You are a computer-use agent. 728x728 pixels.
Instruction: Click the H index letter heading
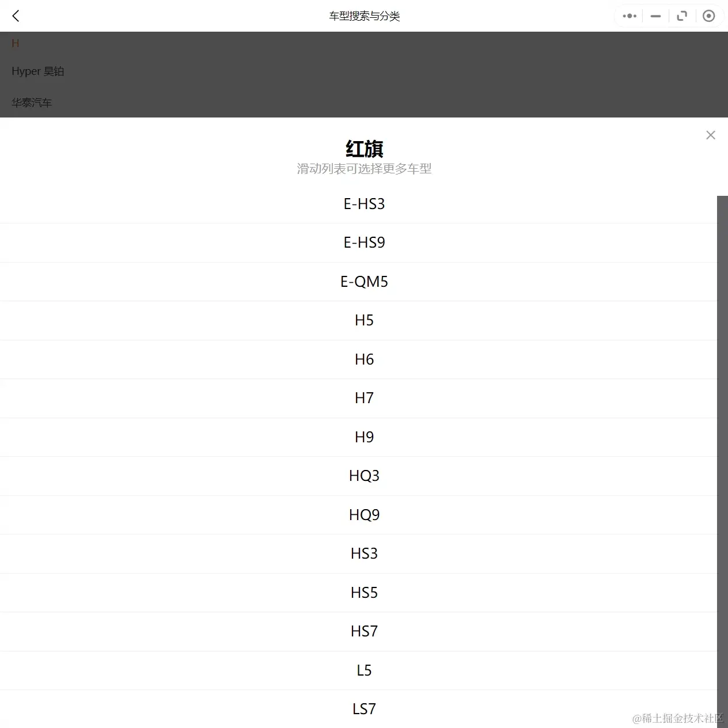(16, 43)
